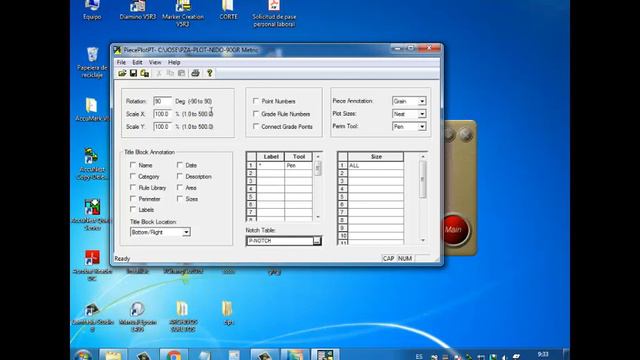Select the Solicitud de pase PDF icon
Screen dimensions: 640x360
click(274, 12)
